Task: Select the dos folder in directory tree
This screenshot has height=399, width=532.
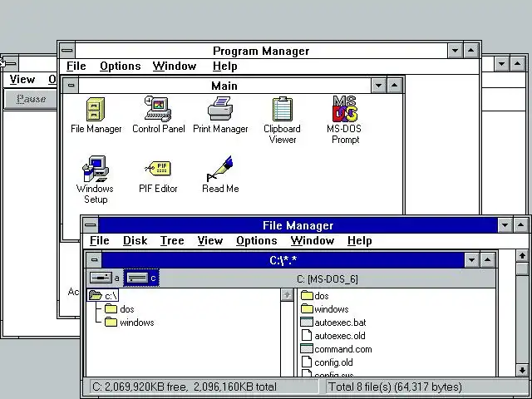Action: pyautogui.click(x=119, y=309)
